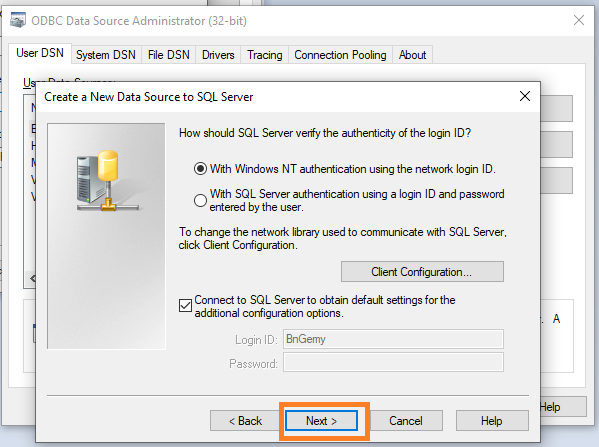Viewport: 599px width, 447px height.
Task: Click the ODBC Administrator title bar icon
Action: point(18,20)
